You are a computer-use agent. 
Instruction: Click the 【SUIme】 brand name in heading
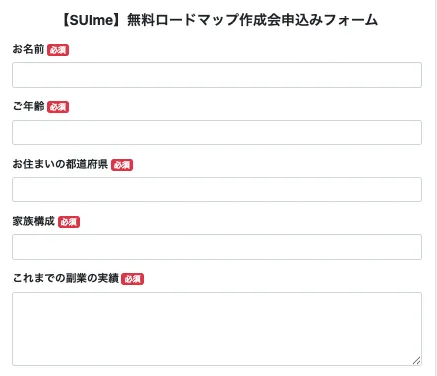[91, 20]
